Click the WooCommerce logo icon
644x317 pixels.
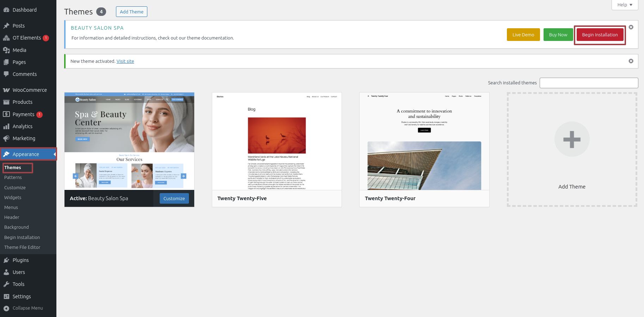click(6, 90)
